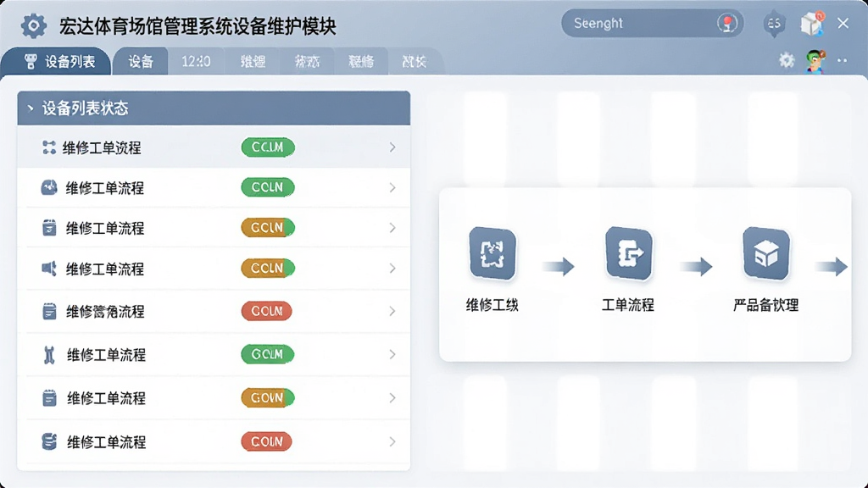This screenshot has width=868, height=488.
Task: Expand chevron of the megaphone row
Action: pyautogui.click(x=392, y=269)
